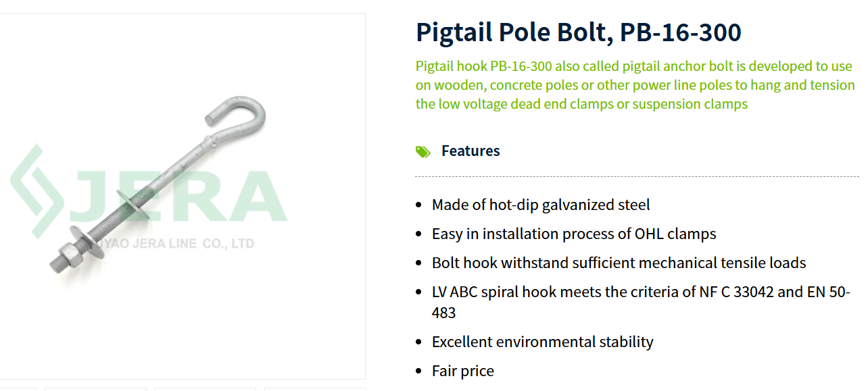This screenshot has width=868, height=391.
Task: Click the hex nut on the bolt photo
Action: (x=69, y=255)
